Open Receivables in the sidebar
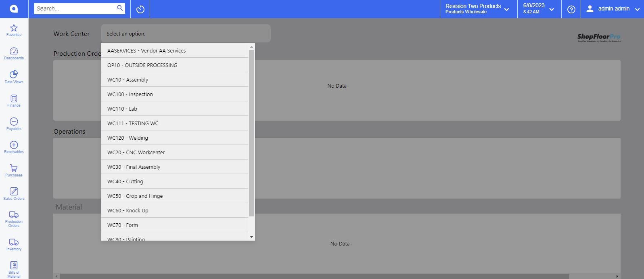Viewport: 644px width, 279px height. (14, 147)
